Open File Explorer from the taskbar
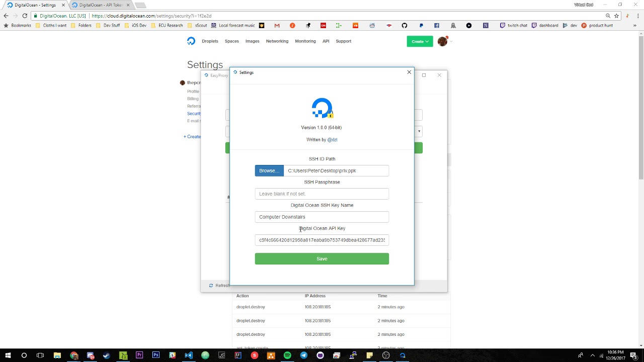644x362 pixels. click(x=57, y=355)
